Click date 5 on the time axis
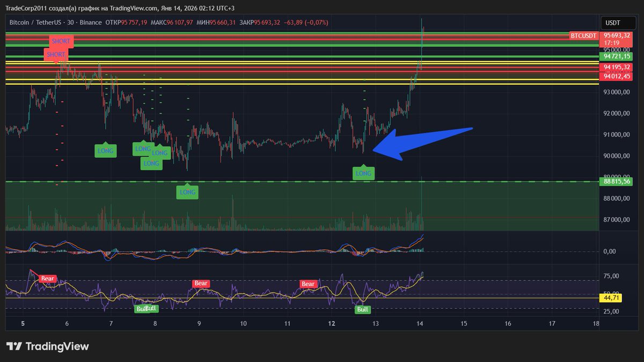This screenshot has width=644, height=362. [23, 323]
